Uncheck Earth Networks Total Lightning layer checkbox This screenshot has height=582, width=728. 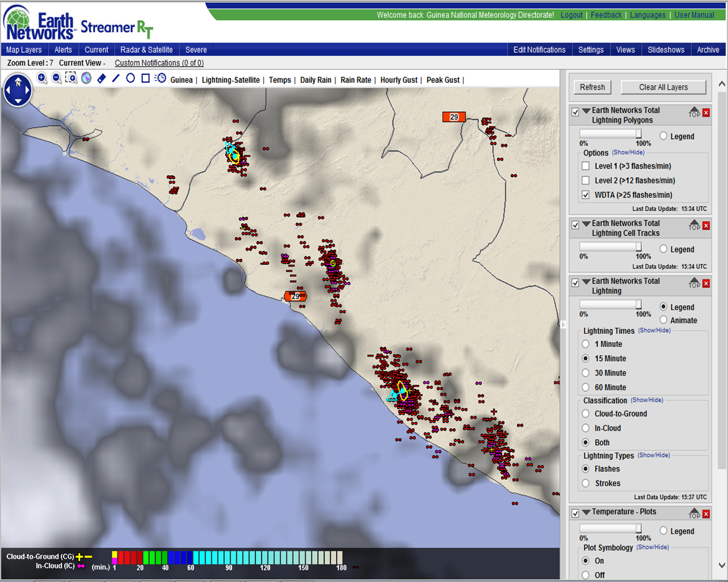575,283
